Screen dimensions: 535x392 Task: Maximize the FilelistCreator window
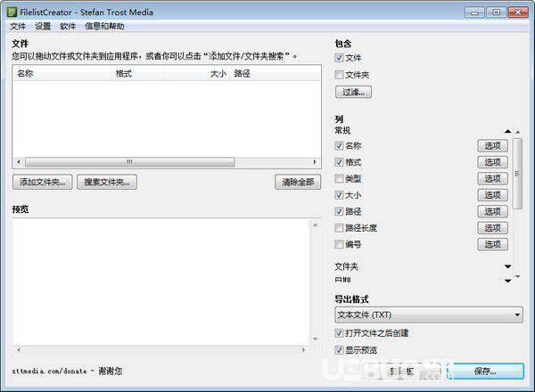[497, 12]
